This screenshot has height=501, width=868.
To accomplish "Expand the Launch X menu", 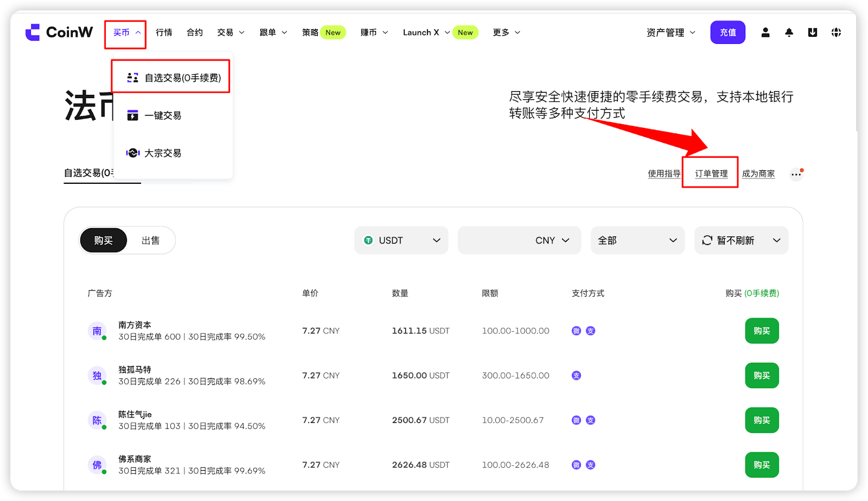I will (426, 33).
